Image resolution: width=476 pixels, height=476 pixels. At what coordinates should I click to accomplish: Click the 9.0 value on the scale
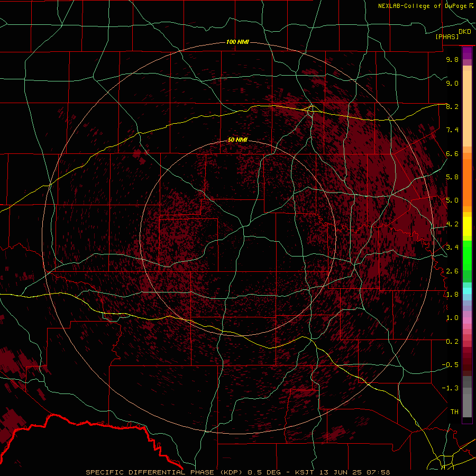452,83
